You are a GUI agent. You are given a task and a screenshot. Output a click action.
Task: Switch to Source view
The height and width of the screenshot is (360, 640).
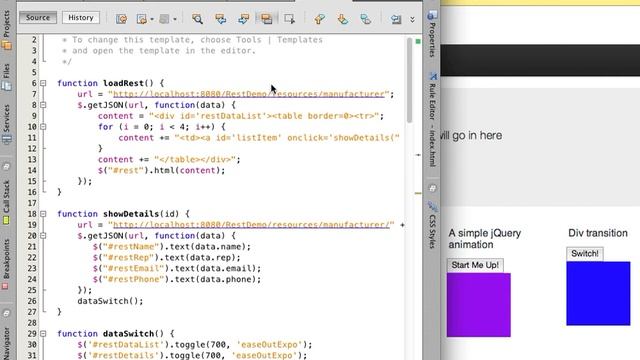point(38,18)
